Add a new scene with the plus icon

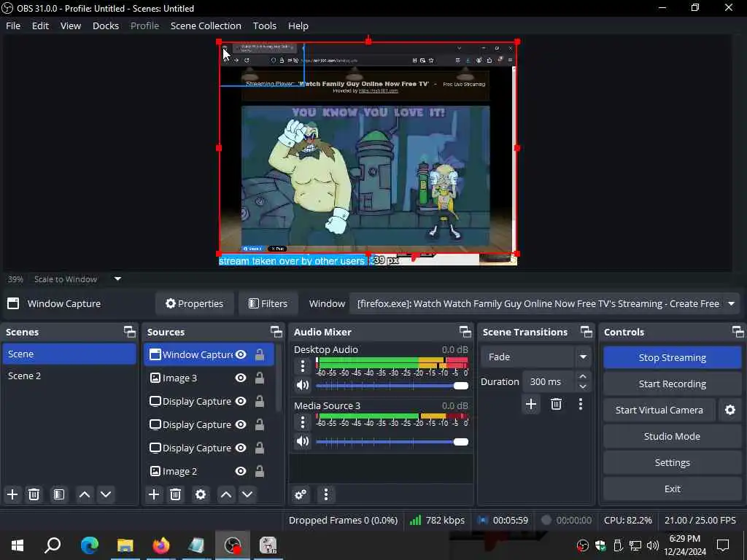(12, 494)
